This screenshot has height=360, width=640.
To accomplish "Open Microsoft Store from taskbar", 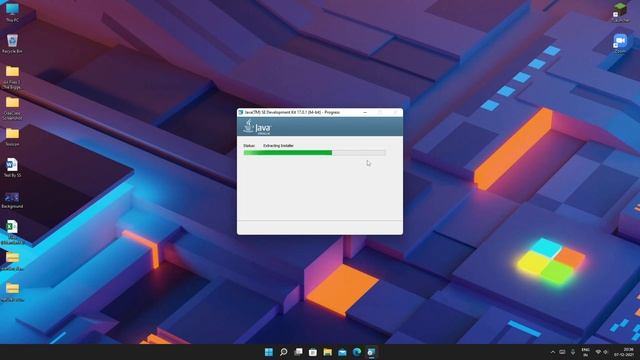I will [x=313, y=352].
